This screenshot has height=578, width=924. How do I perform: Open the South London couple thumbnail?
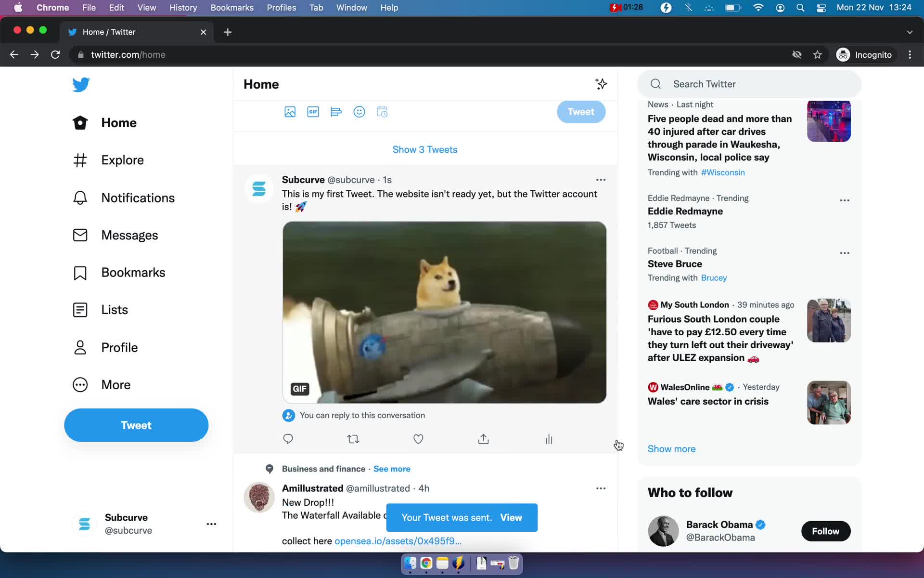(x=829, y=320)
